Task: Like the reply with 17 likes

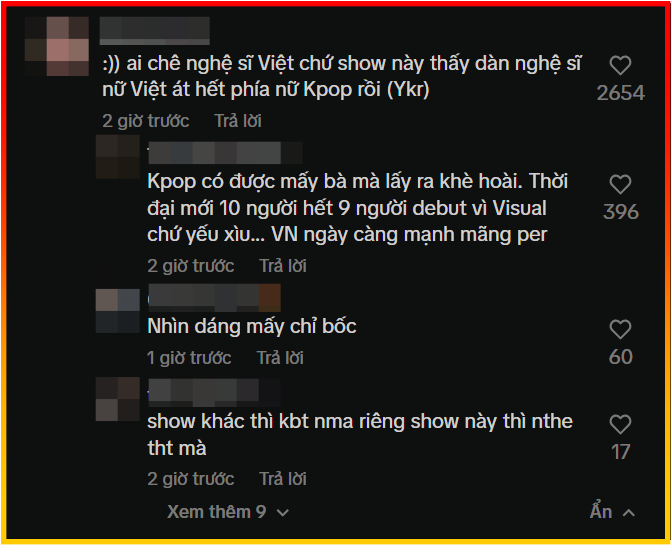Action: click(620, 424)
